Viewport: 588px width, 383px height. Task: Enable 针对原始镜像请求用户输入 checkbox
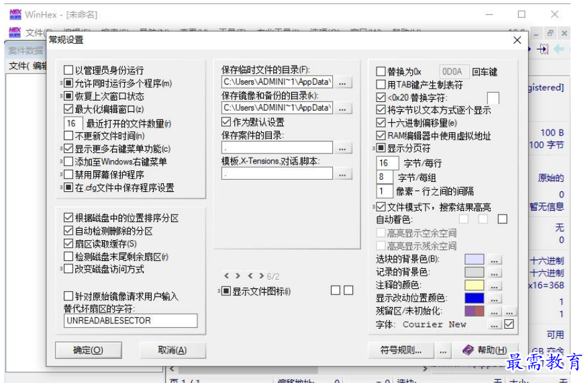(68, 296)
